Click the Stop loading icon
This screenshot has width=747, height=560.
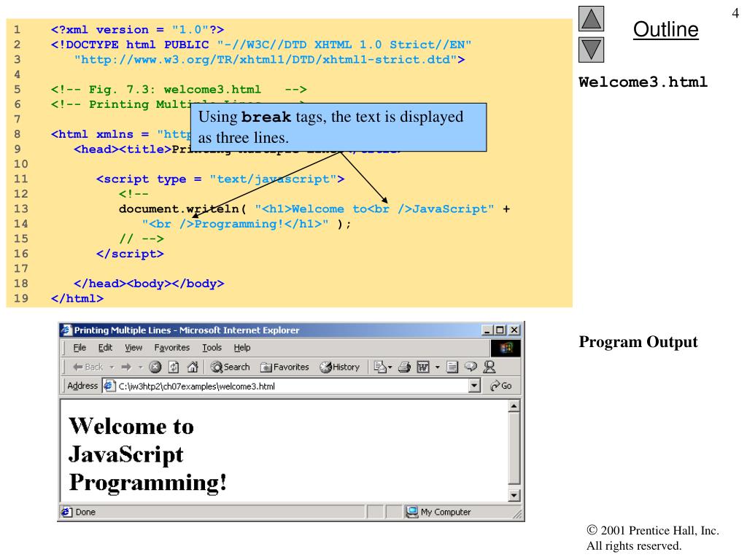coord(155,367)
